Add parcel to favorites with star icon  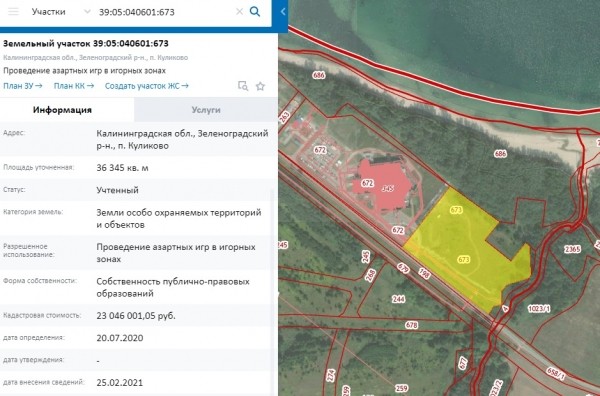[260, 86]
